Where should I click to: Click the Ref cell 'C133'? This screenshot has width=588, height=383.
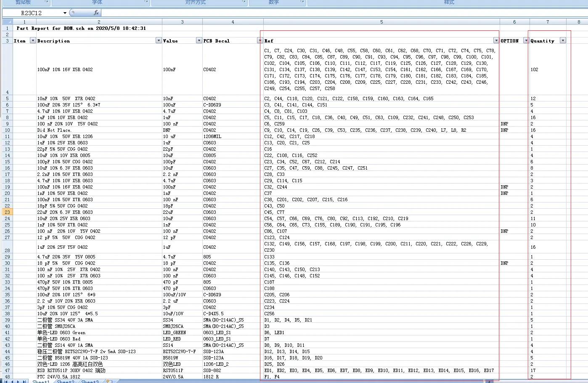pos(381,257)
